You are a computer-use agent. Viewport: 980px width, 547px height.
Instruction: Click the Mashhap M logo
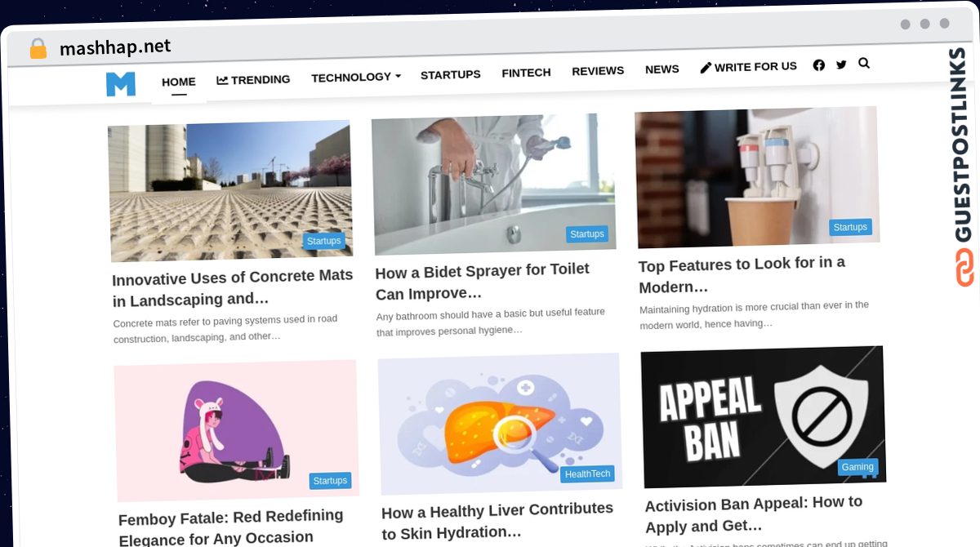coord(121,84)
